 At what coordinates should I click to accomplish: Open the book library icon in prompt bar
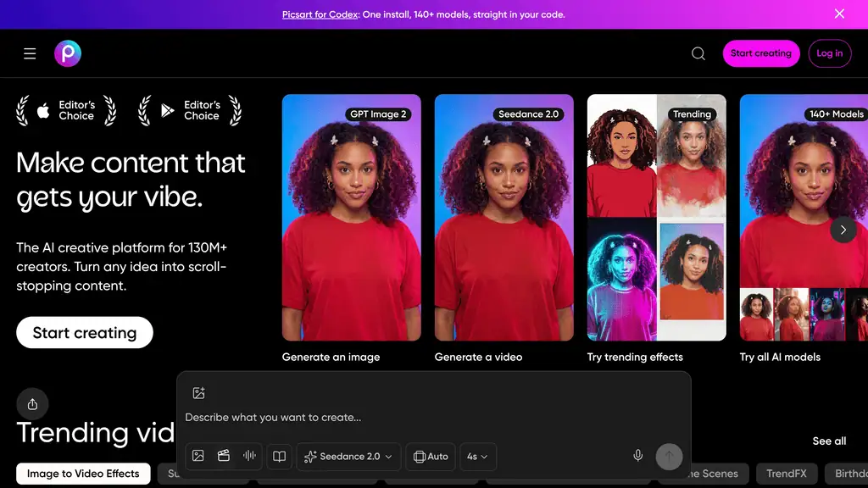pyautogui.click(x=280, y=457)
